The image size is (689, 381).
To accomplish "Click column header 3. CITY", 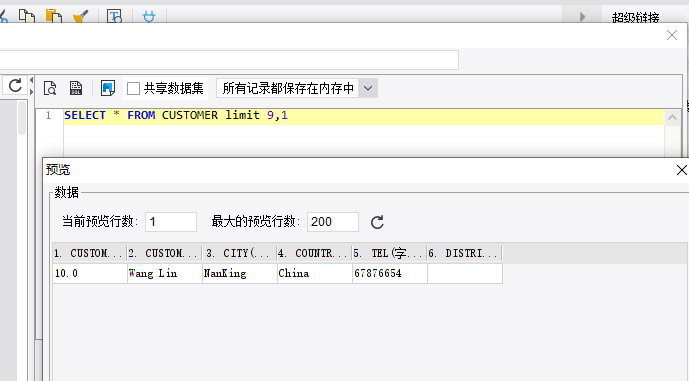I will tap(239, 253).
